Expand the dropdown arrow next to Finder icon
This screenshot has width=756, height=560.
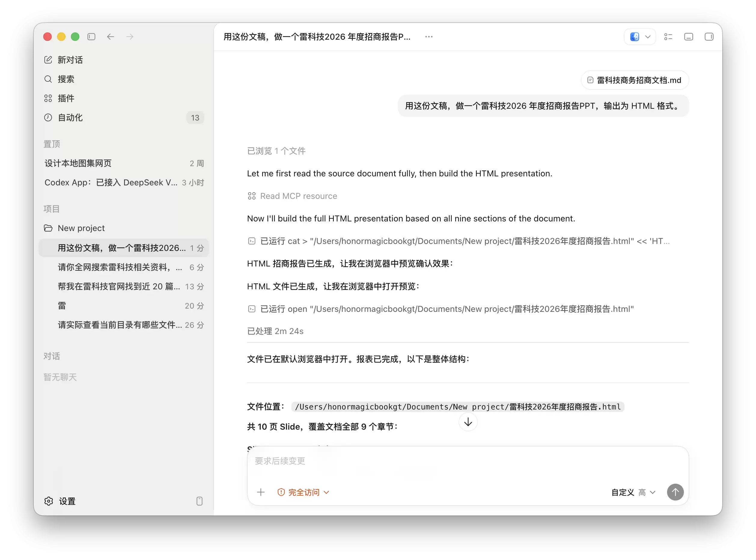[648, 37]
